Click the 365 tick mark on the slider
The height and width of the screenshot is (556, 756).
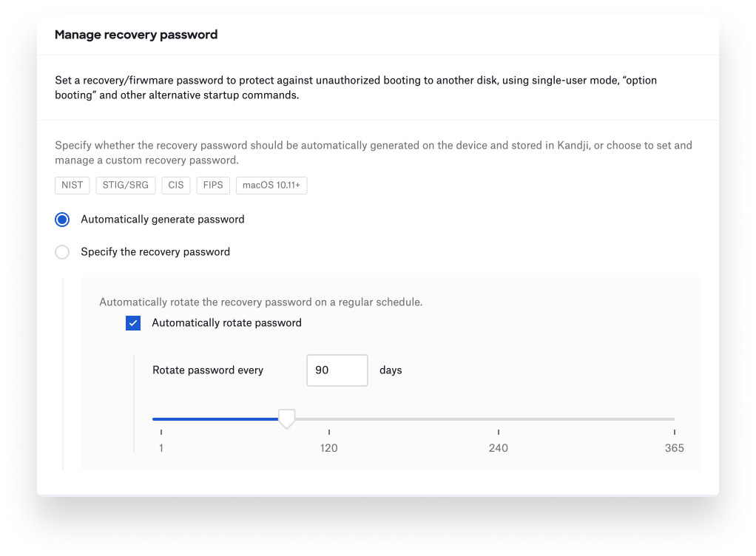(674, 431)
